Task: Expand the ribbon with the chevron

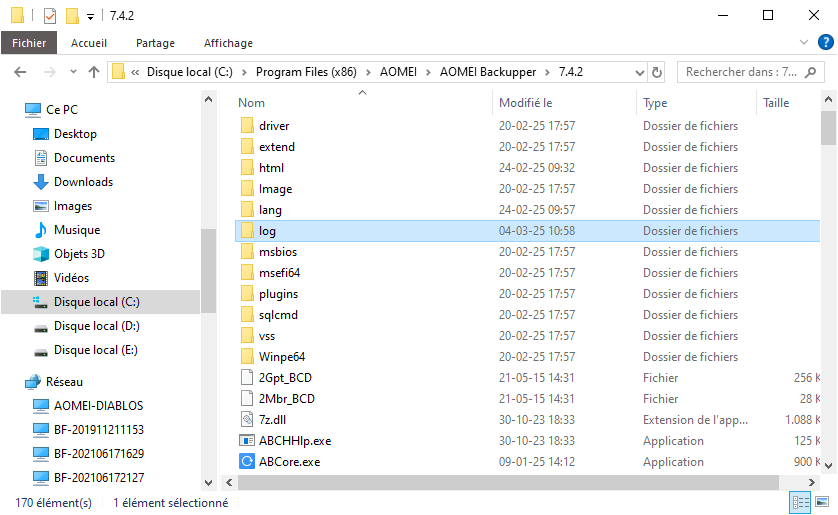Action: coord(803,42)
